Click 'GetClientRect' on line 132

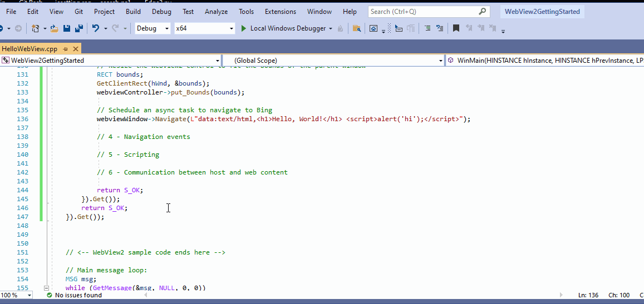click(x=122, y=83)
